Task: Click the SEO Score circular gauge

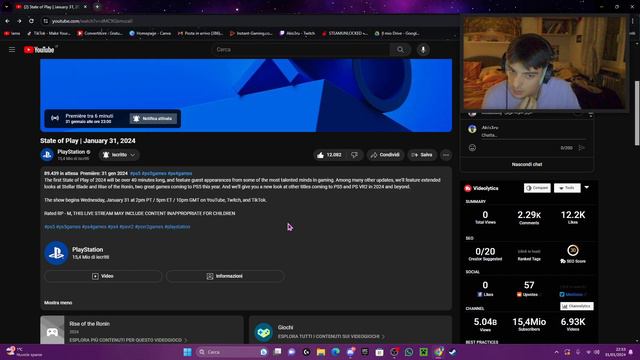Action: click(573, 250)
